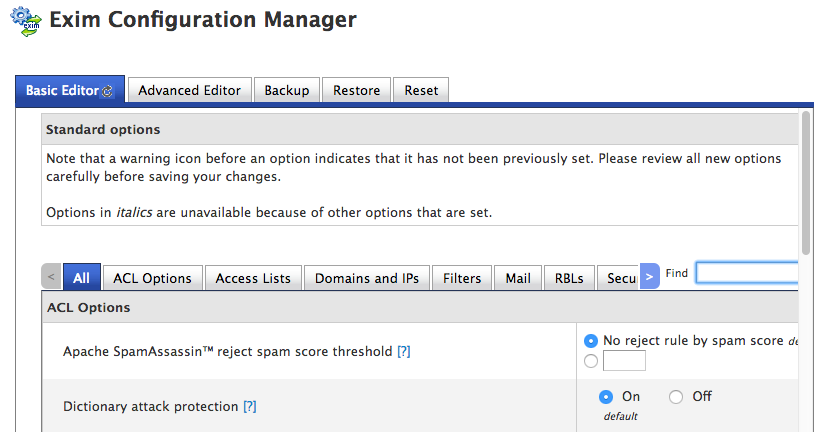Turn Dictionary attack protection Off
This screenshot has width=832, height=432.
(676, 397)
